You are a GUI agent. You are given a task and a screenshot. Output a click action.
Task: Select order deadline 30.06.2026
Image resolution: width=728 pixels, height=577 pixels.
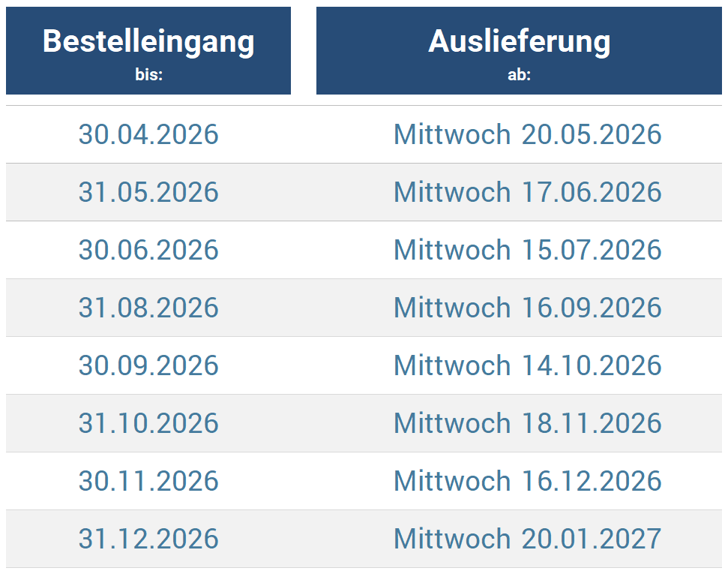point(148,250)
